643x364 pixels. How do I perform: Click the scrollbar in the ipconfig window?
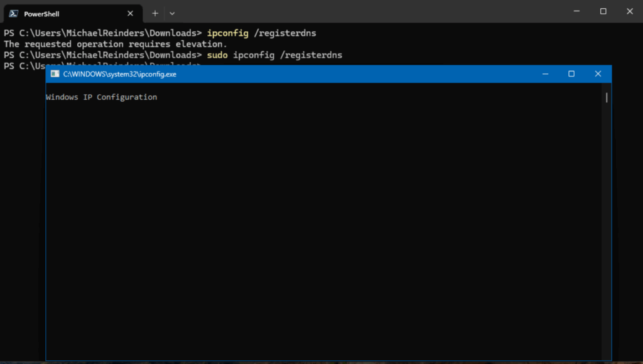point(605,97)
